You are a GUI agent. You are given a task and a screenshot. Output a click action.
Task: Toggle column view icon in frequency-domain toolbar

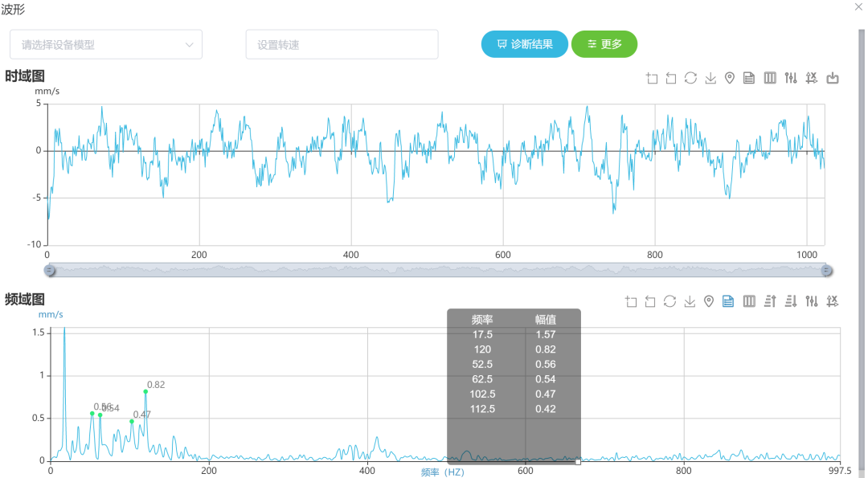749,301
